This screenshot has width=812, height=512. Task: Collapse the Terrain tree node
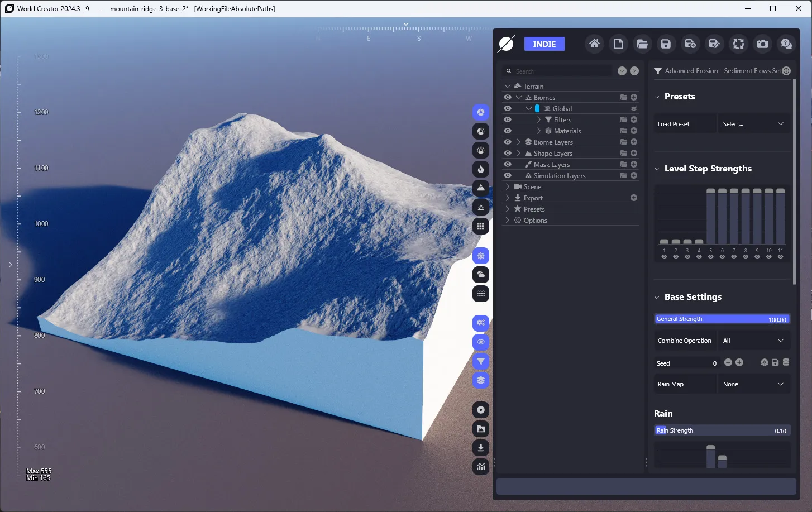[x=508, y=86]
